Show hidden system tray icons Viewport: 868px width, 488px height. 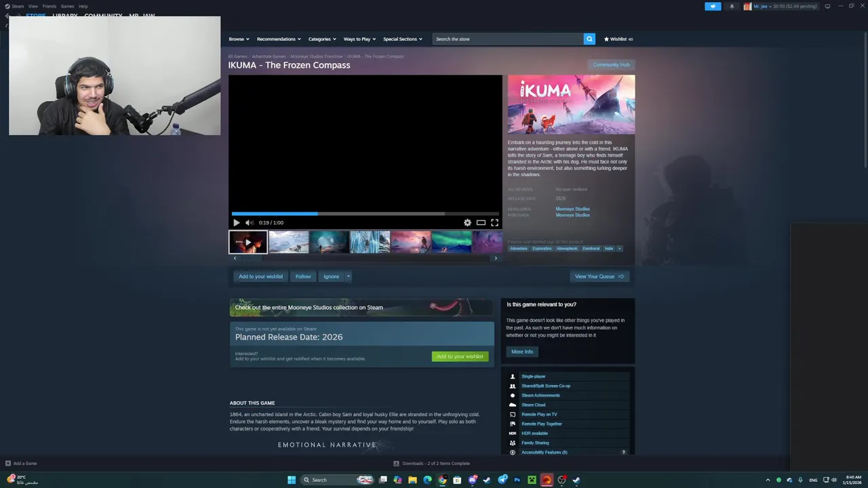click(x=768, y=480)
